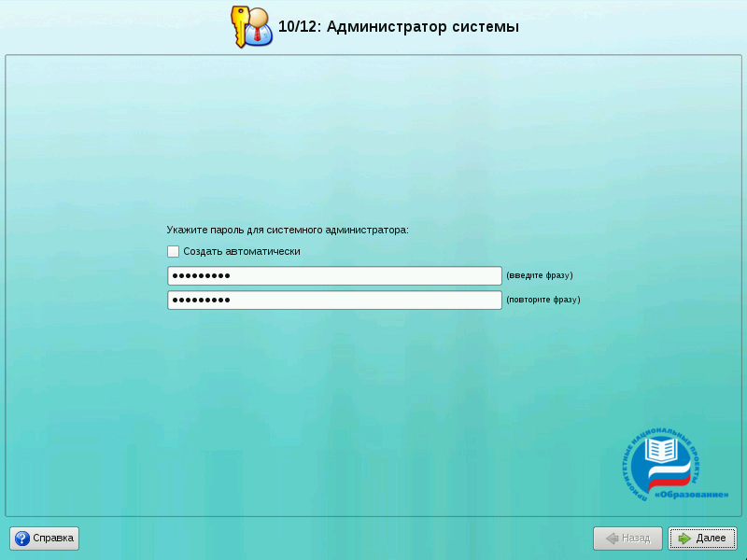Click the key and administrator icon in header
Viewport: 747px width, 560px height.
click(x=251, y=26)
